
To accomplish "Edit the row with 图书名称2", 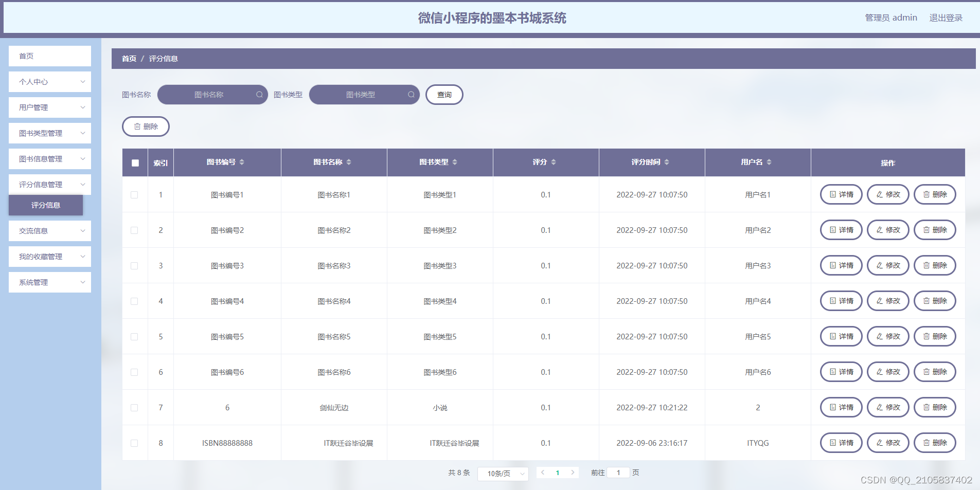I will coord(888,230).
